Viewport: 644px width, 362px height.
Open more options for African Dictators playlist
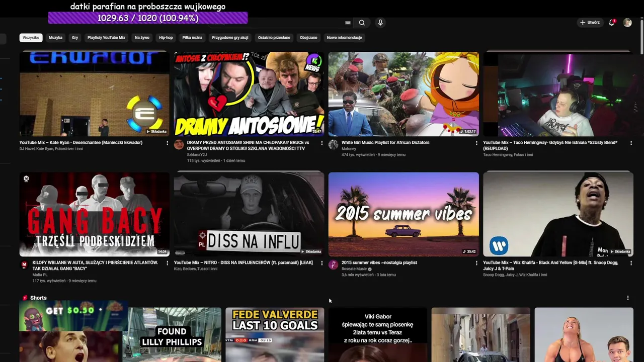476,143
